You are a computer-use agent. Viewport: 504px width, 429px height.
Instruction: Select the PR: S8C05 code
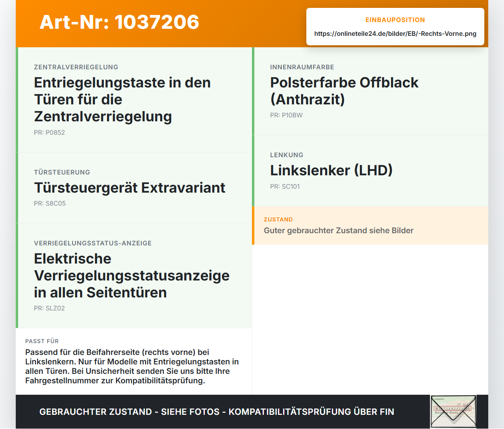pos(50,204)
